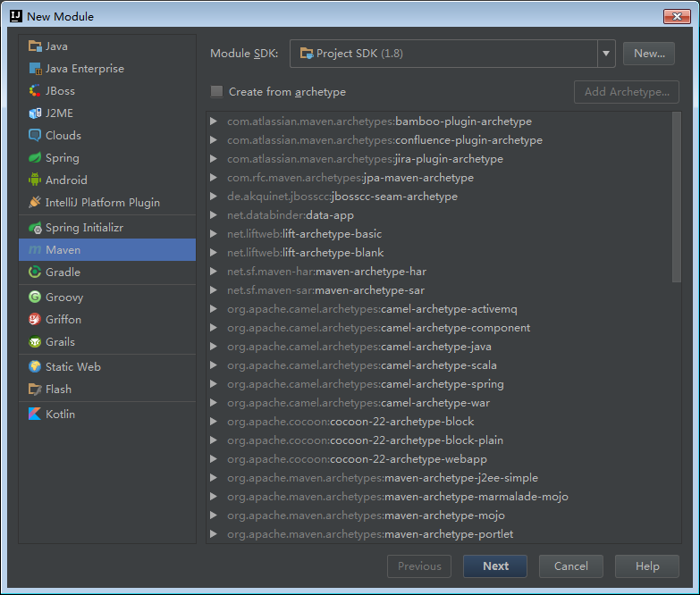Expand bamboo-plugin-archetype node
700x595 pixels.
pyautogui.click(x=214, y=122)
